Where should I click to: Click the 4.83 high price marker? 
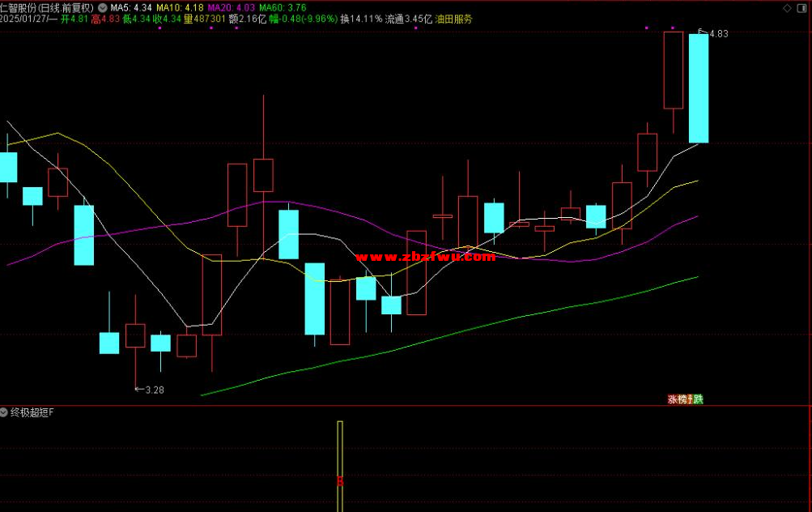(x=719, y=34)
